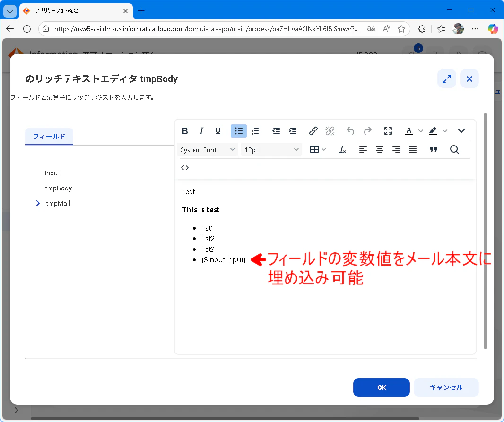
Task: Switch to the フィールド tab
Action: pyautogui.click(x=49, y=137)
